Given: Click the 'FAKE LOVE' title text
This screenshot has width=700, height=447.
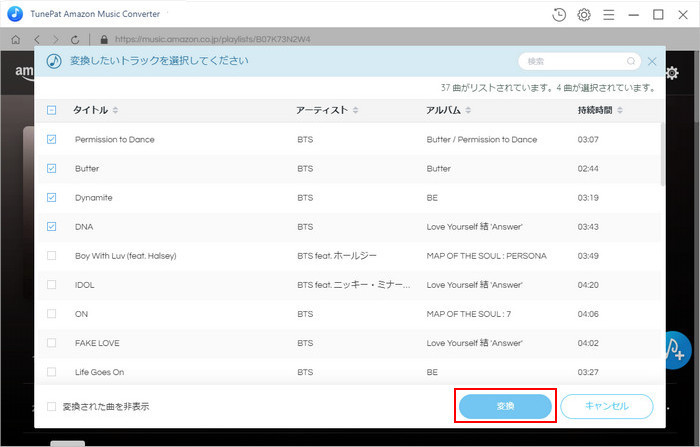Looking at the screenshot, I should [x=97, y=343].
